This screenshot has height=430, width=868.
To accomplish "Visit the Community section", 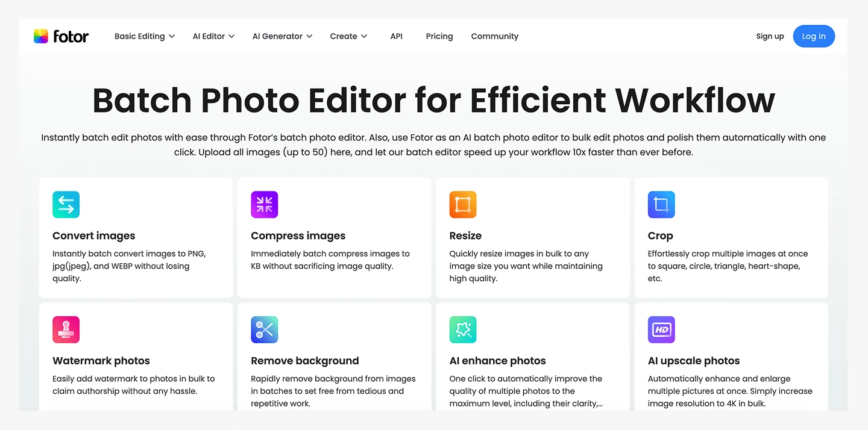I will tap(494, 36).
